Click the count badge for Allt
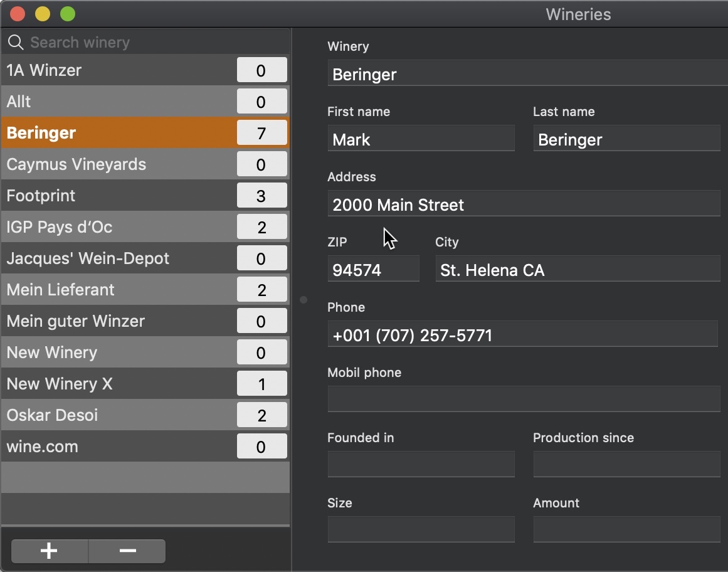728x572 pixels. [262, 101]
